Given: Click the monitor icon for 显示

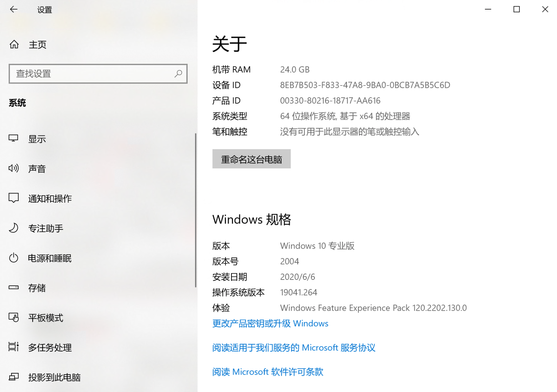Looking at the screenshot, I should 13,138.
